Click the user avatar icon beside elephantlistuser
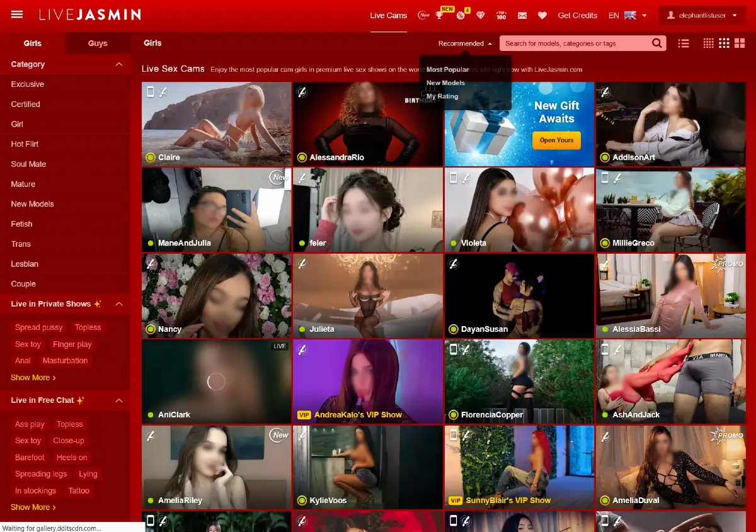This screenshot has width=756, height=532. (671, 16)
